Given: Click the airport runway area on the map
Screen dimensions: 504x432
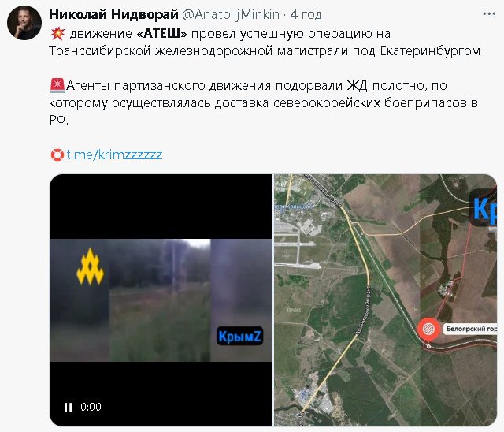Looking at the screenshot, I should [298, 246].
